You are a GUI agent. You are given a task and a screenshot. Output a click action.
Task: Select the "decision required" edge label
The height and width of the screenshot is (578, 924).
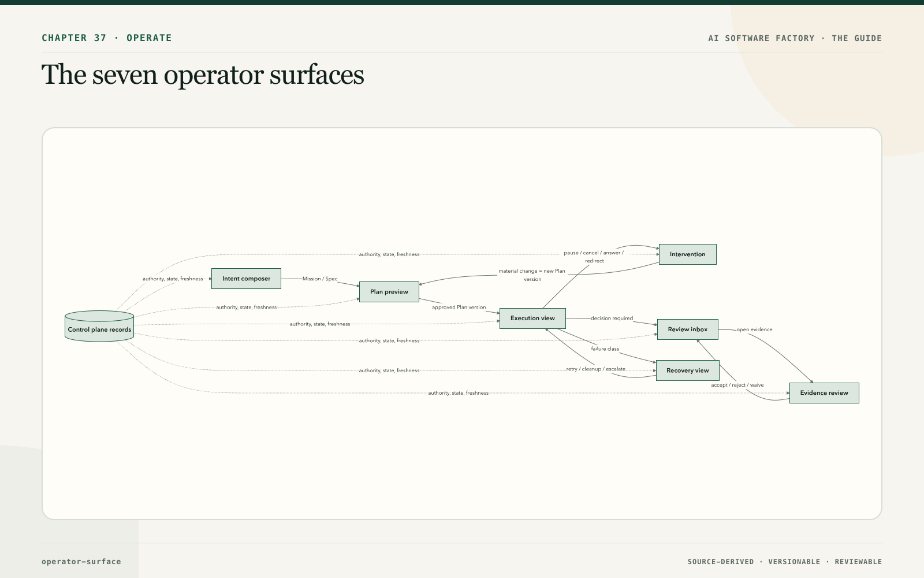coord(612,318)
